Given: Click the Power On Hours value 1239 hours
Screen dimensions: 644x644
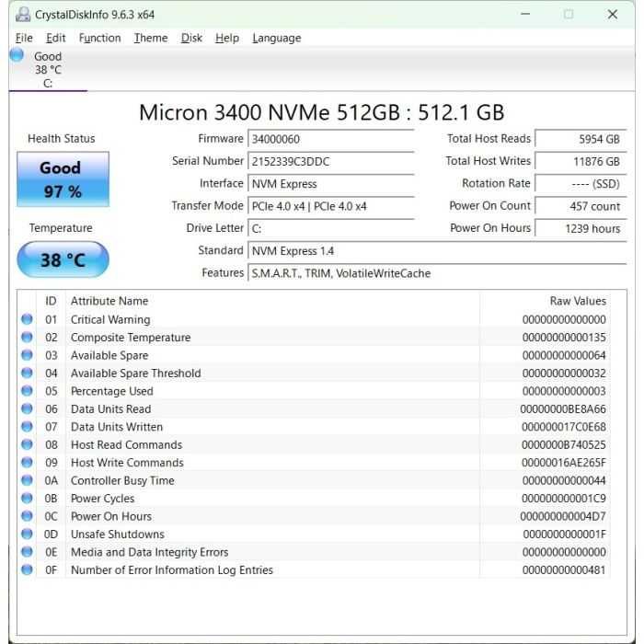Looking at the screenshot, I should pyautogui.click(x=581, y=228).
